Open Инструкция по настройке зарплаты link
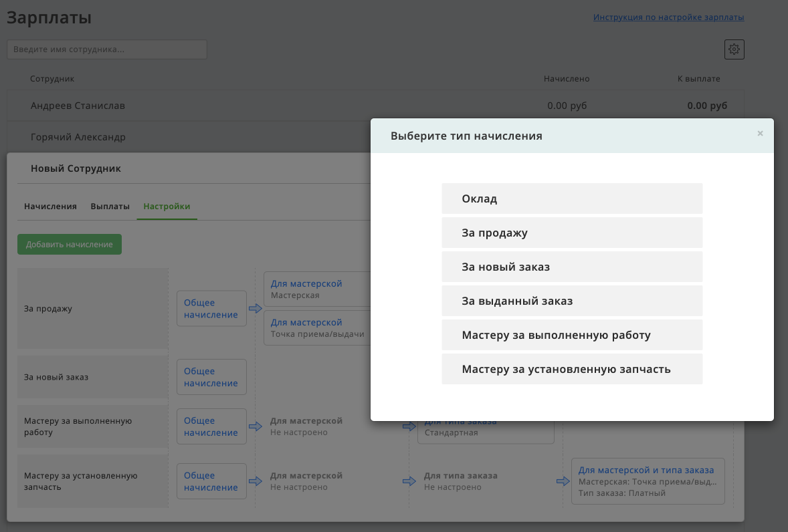Viewport: 788px width, 532px height. point(668,17)
